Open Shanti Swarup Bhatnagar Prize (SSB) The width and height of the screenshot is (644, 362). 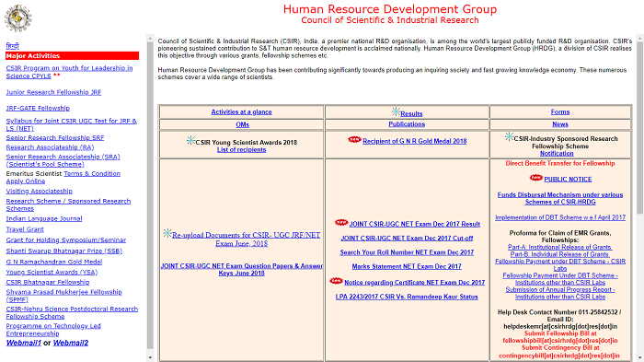[64, 251]
